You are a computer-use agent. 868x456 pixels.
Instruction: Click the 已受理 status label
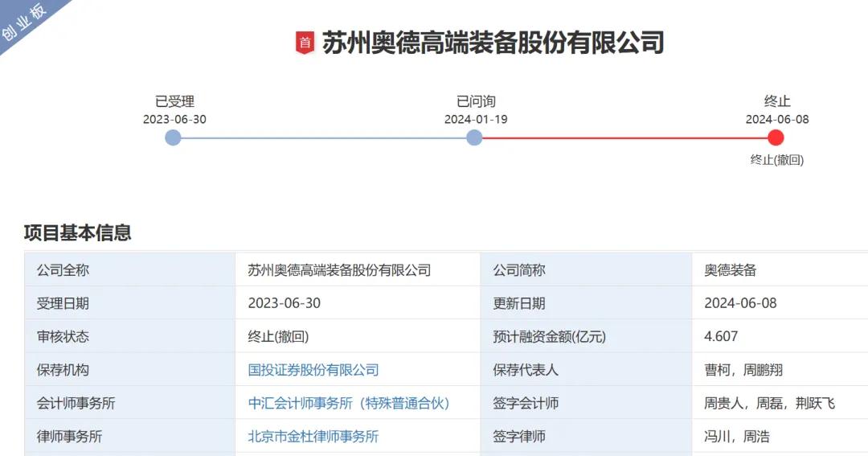[x=174, y=101]
